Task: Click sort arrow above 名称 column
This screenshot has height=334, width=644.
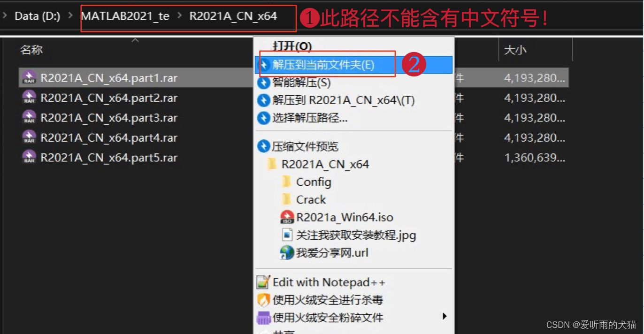Action: 135,41
